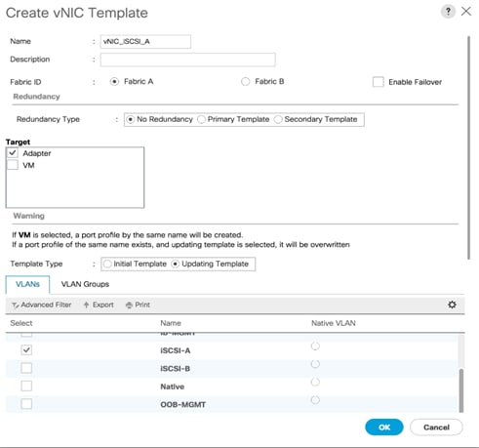Click the Description input field
This screenshot has height=448, width=479.
pyautogui.click(x=188, y=60)
